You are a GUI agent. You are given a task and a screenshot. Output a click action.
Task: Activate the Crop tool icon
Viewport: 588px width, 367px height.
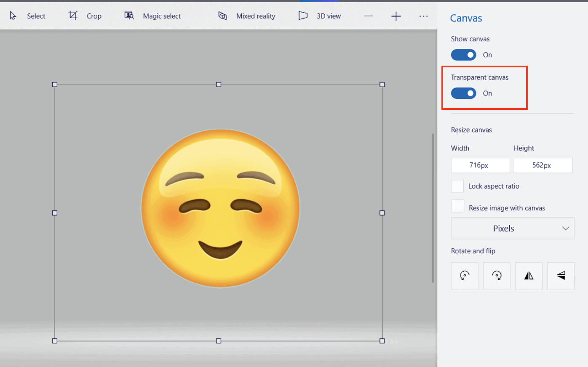click(73, 16)
